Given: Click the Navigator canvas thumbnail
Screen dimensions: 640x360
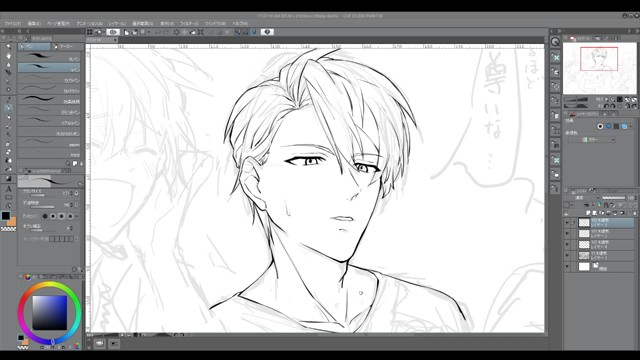Looking at the screenshot, I should pyautogui.click(x=599, y=68).
